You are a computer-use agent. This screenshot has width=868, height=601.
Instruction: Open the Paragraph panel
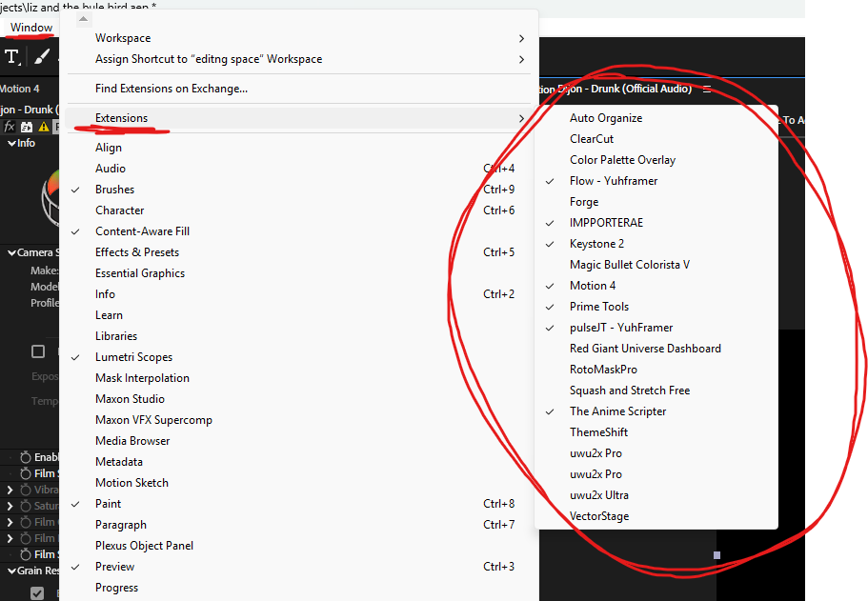(x=299, y=525)
